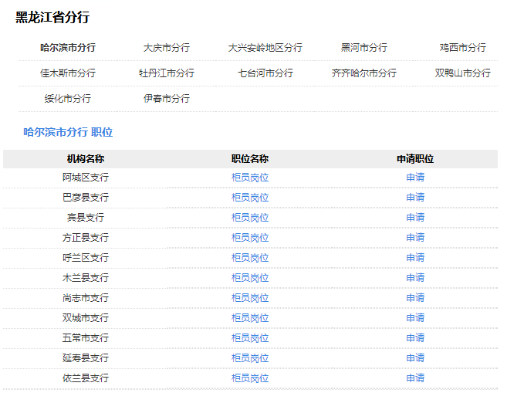Click the 黑龙江省分行 page title
This screenshot has height=420, width=507.
pos(52,17)
